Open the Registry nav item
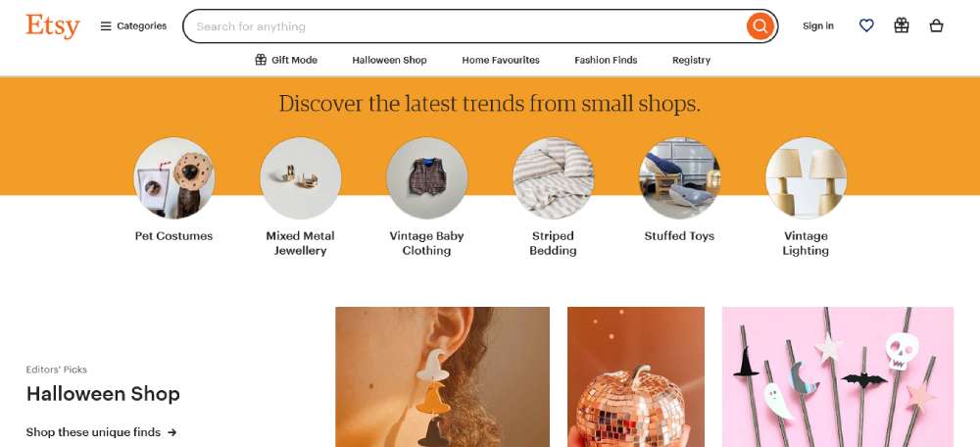The width and height of the screenshot is (980, 447). tap(691, 60)
